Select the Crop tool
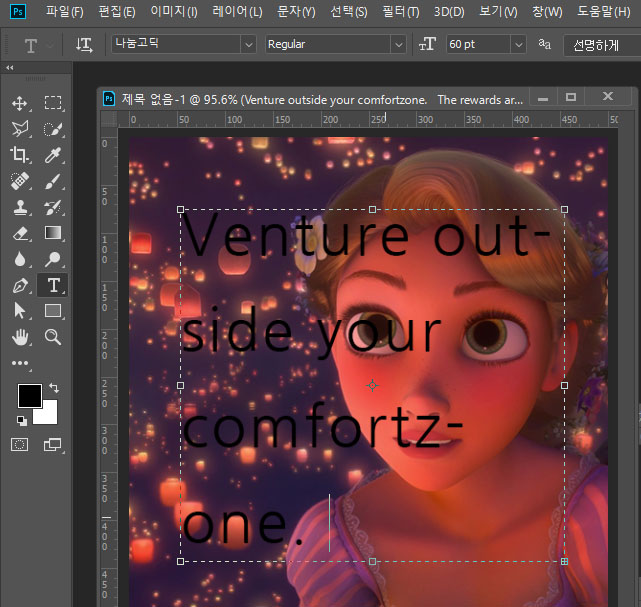The image size is (641, 607). 20,155
